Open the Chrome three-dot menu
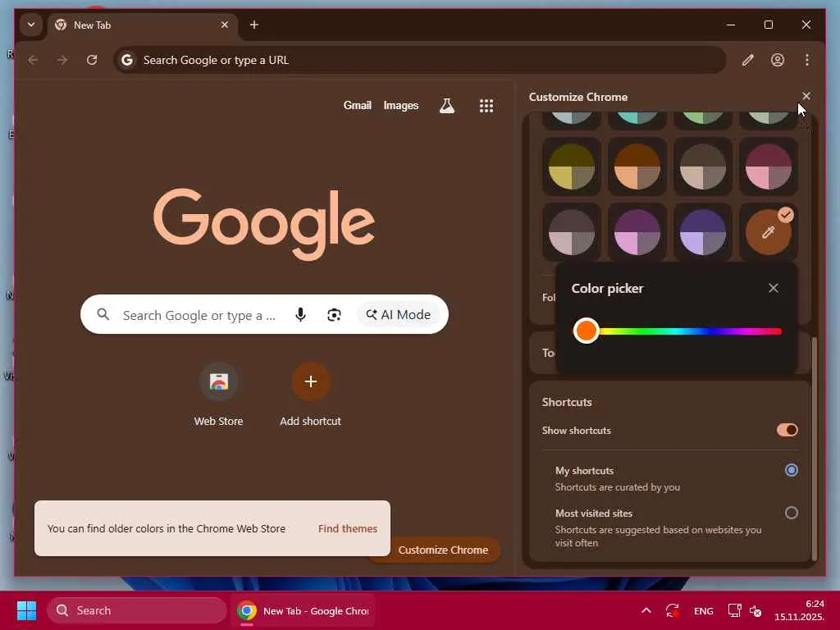The height and width of the screenshot is (630, 840). [807, 60]
